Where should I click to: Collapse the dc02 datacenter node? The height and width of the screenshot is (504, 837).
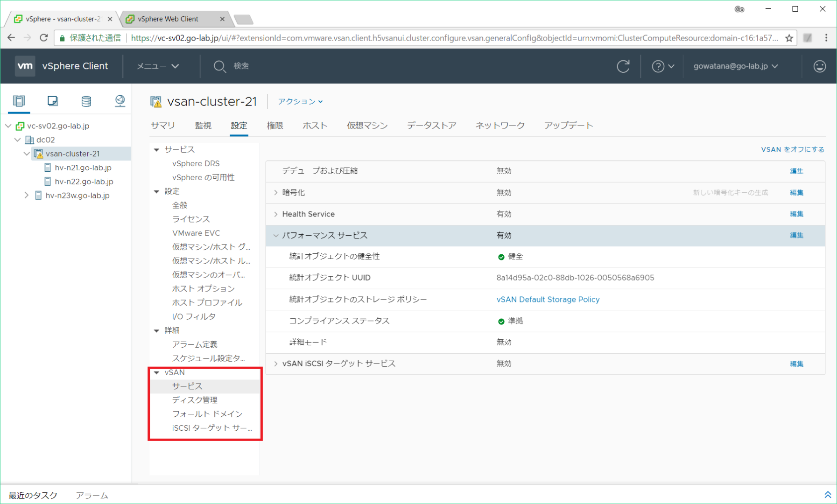[x=18, y=140]
